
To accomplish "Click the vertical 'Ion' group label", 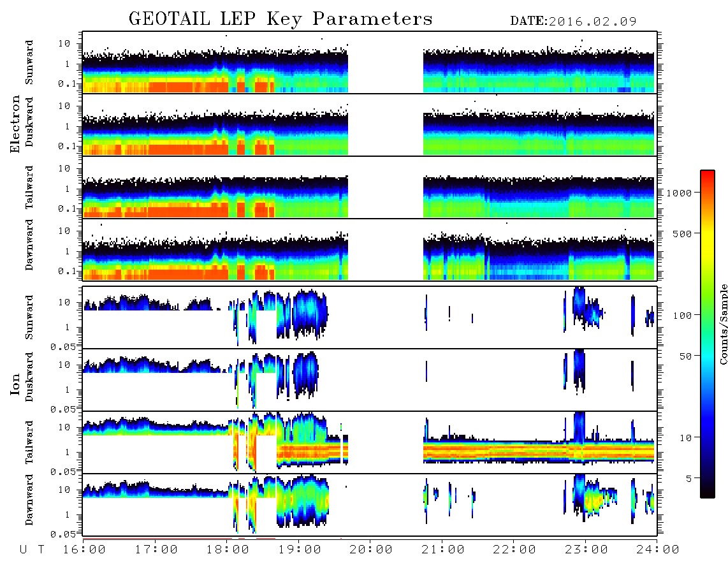I will click(15, 384).
